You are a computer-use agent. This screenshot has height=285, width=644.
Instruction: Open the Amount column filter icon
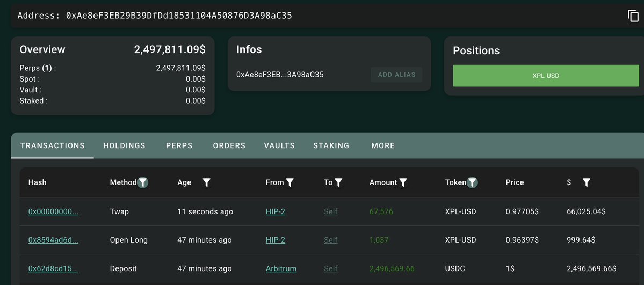pyautogui.click(x=403, y=182)
